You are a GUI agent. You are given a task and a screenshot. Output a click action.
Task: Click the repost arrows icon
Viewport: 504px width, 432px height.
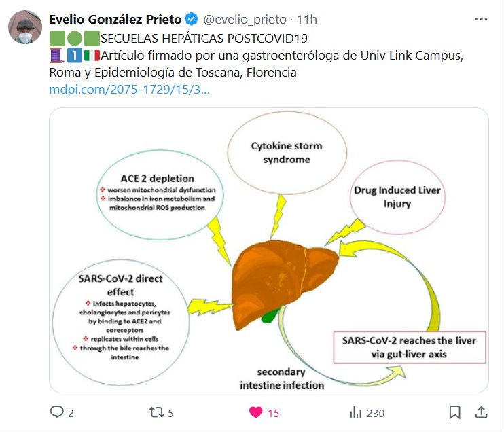point(158,412)
